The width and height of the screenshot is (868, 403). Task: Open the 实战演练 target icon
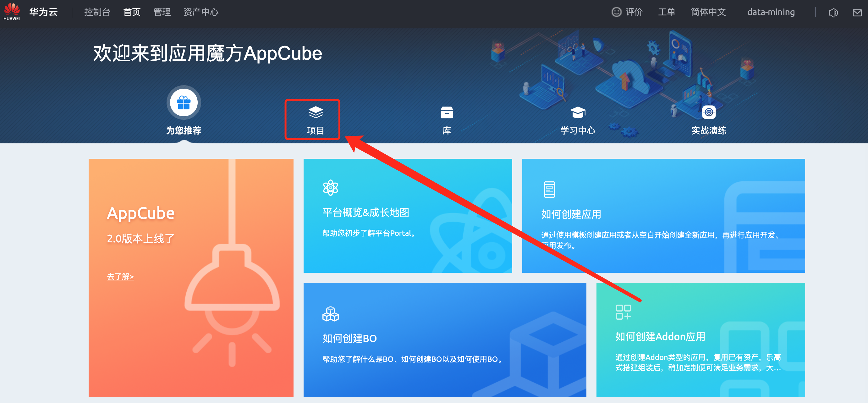pos(709,112)
